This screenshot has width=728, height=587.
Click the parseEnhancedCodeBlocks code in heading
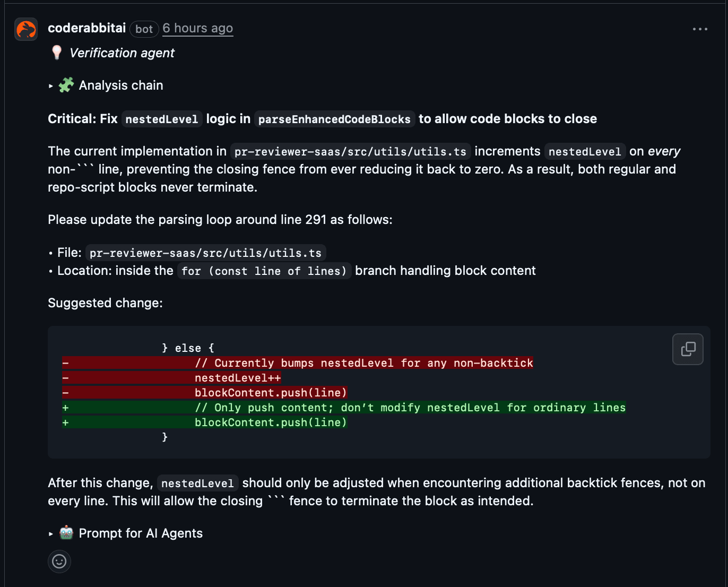point(334,119)
